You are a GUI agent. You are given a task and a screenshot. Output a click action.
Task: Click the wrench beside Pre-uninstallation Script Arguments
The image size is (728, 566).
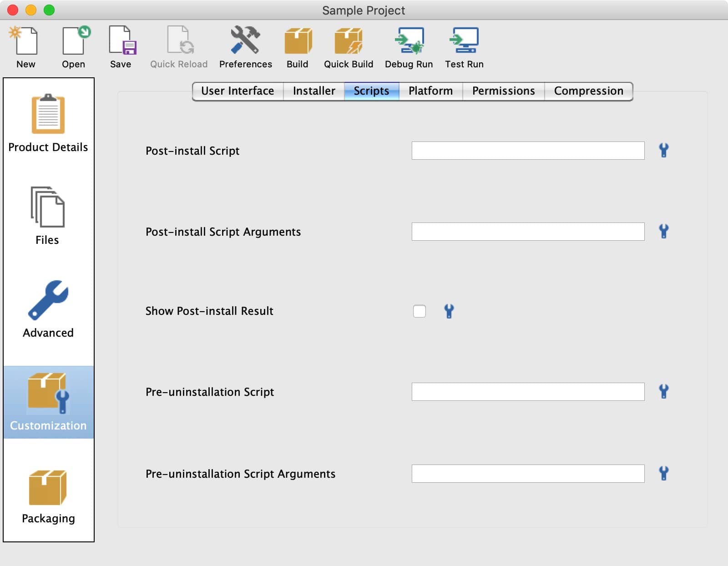tap(664, 473)
